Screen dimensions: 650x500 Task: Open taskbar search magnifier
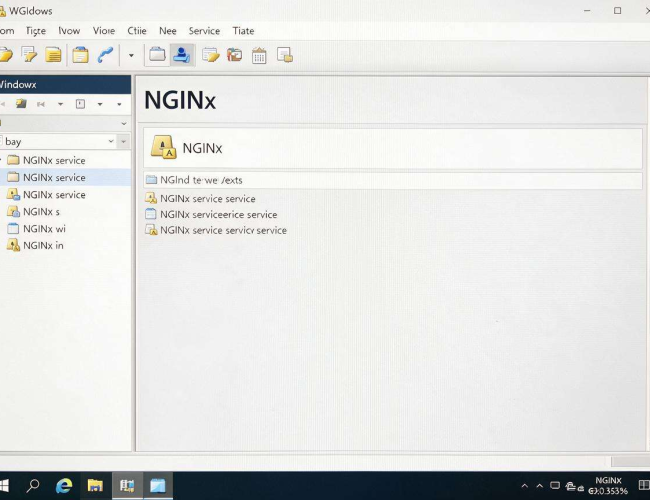[33, 485]
